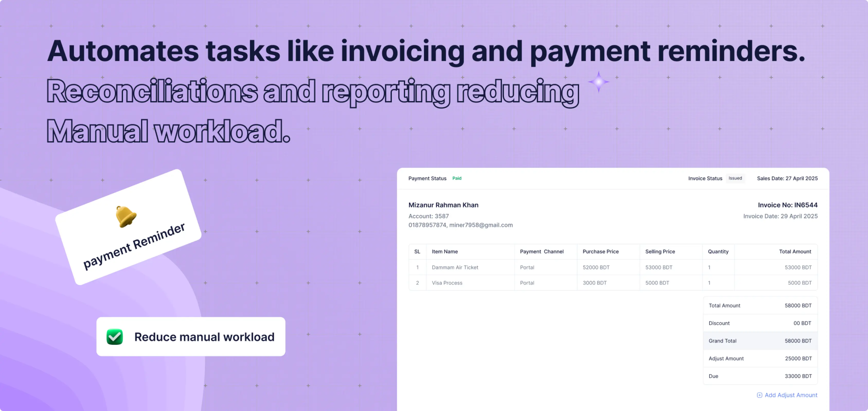Select the Total Amount 58000 BDT value

point(798,306)
